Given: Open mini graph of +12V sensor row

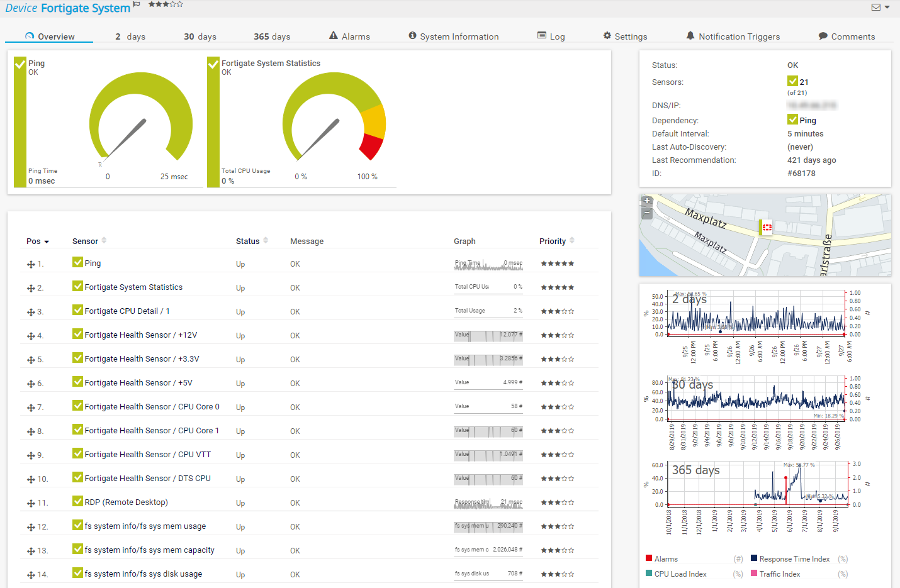Looking at the screenshot, I should (x=488, y=336).
